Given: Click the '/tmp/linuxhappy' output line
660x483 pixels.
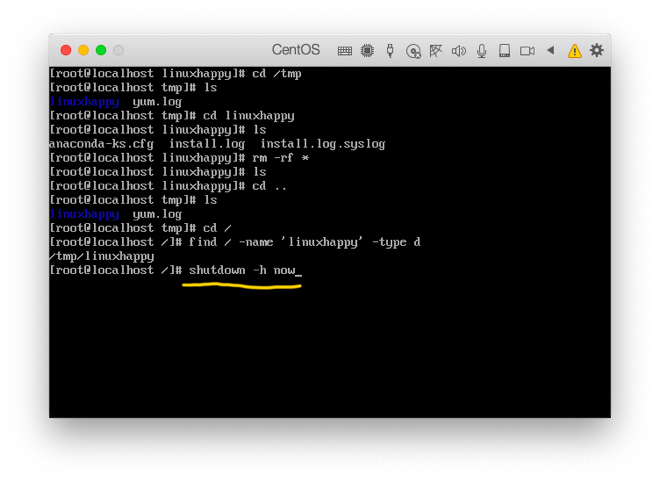Looking at the screenshot, I should pyautogui.click(x=102, y=256).
